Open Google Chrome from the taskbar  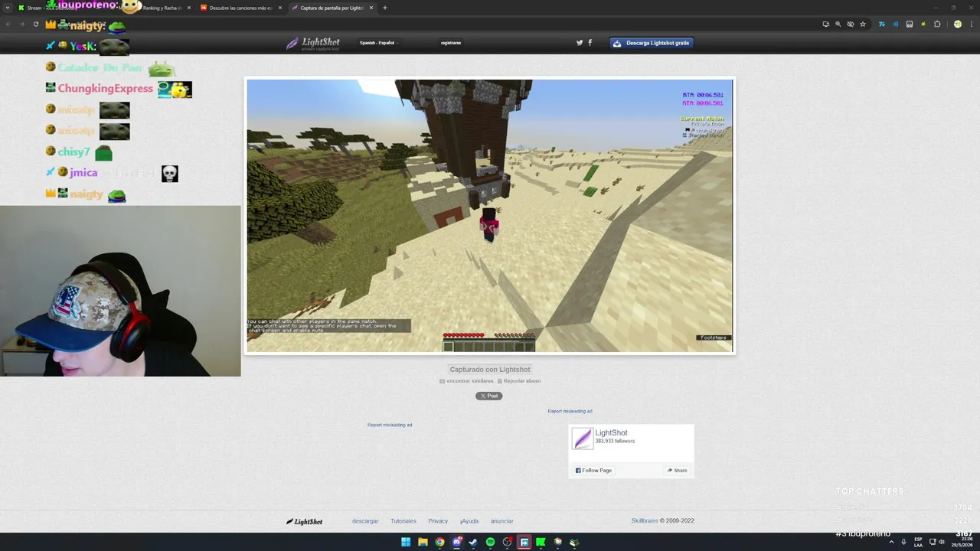(x=439, y=542)
